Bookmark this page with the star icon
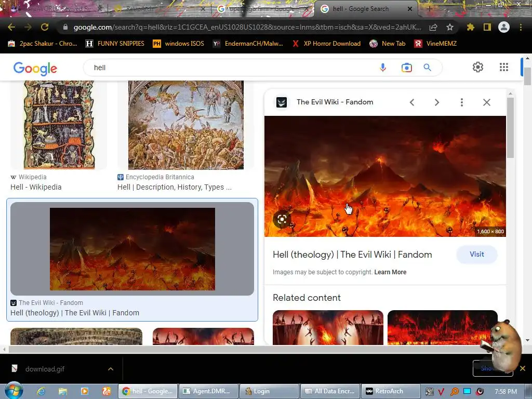 pyautogui.click(x=450, y=27)
